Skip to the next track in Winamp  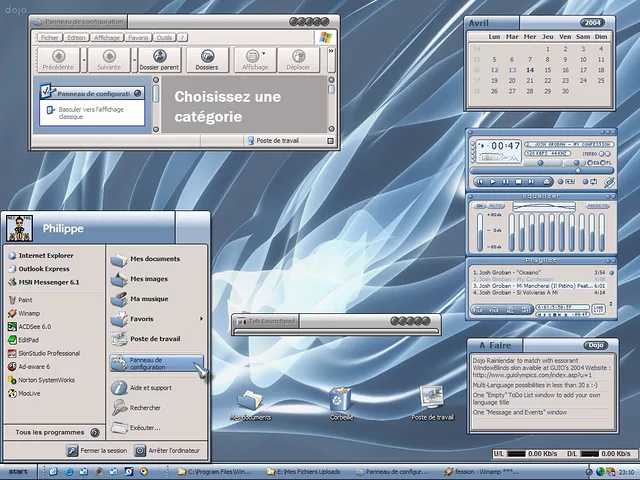pyautogui.click(x=530, y=181)
